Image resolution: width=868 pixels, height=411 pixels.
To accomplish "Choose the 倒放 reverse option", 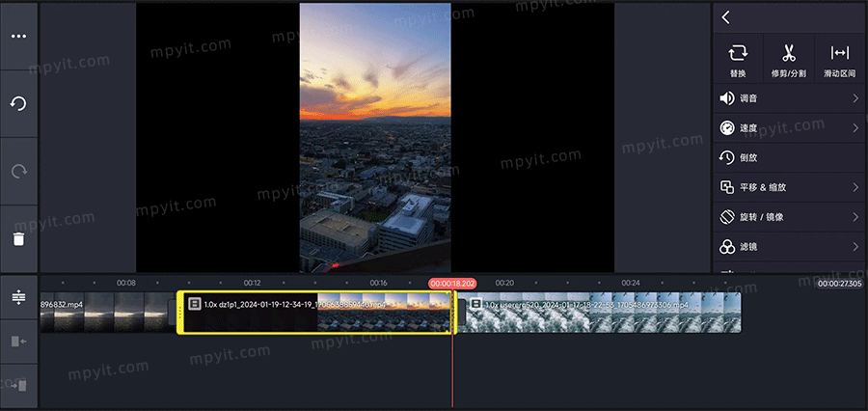I will click(x=789, y=158).
